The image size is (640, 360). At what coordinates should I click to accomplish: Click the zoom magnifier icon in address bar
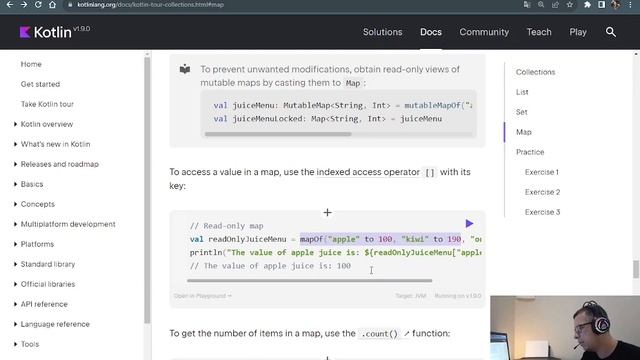coord(541,5)
